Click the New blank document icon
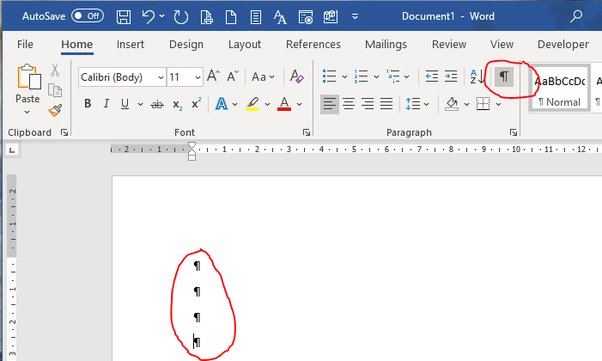Image resolution: width=602 pixels, height=361 pixels. [231, 17]
